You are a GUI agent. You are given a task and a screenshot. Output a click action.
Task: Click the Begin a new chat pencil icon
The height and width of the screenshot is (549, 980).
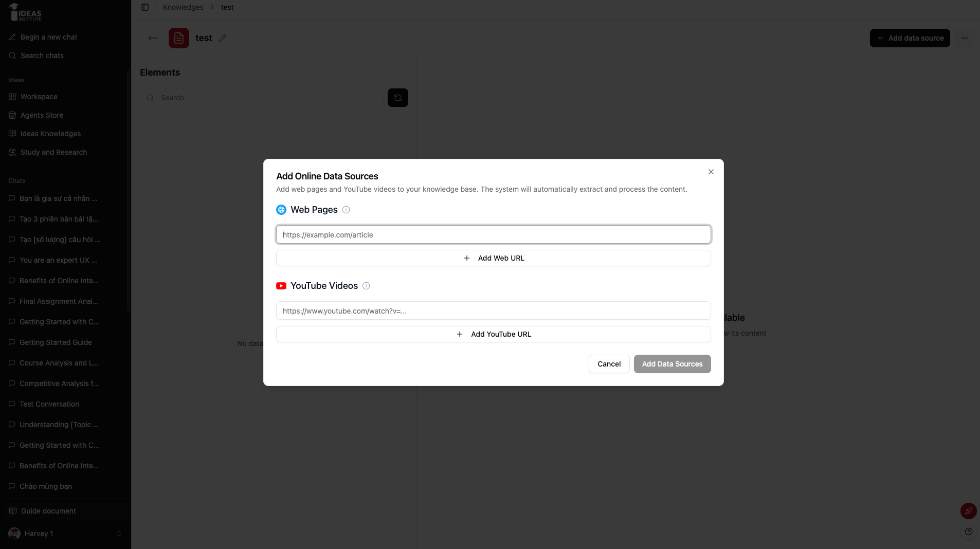(12, 37)
